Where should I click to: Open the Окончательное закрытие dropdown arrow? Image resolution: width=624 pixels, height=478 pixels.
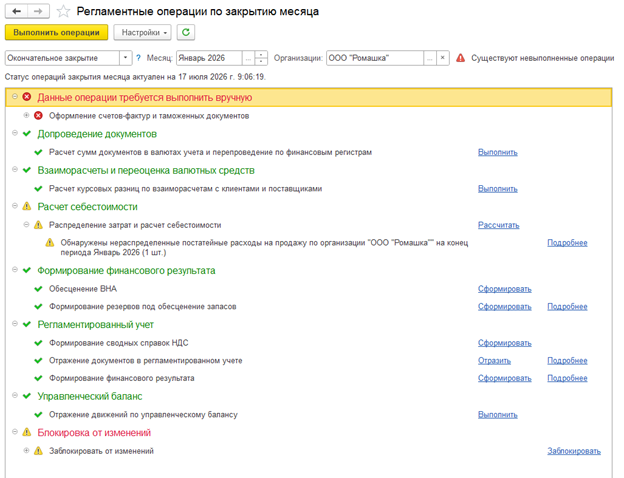(125, 58)
